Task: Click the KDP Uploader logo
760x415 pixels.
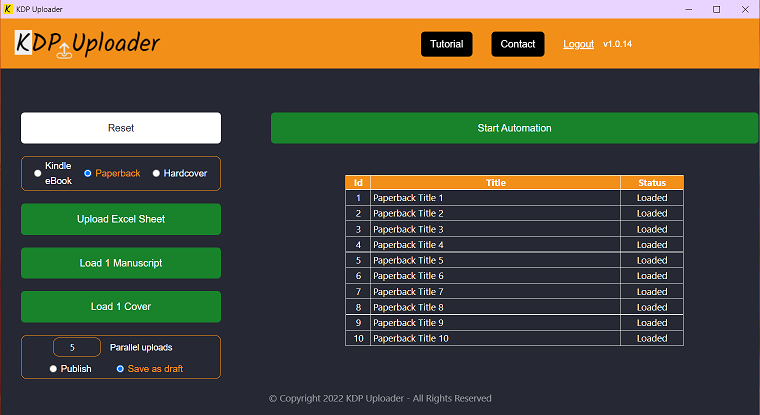Action: [x=87, y=44]
